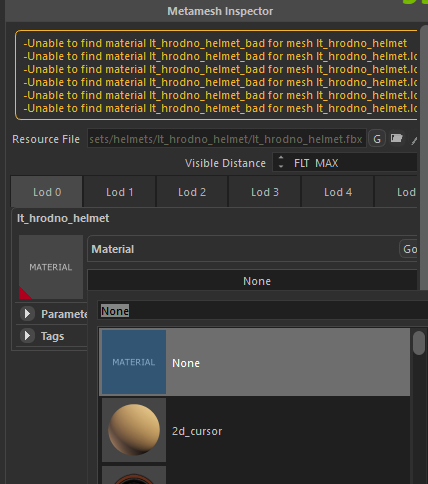
Task: Switch to the Lod 0 tab
Action: click(x=47, y=192)
